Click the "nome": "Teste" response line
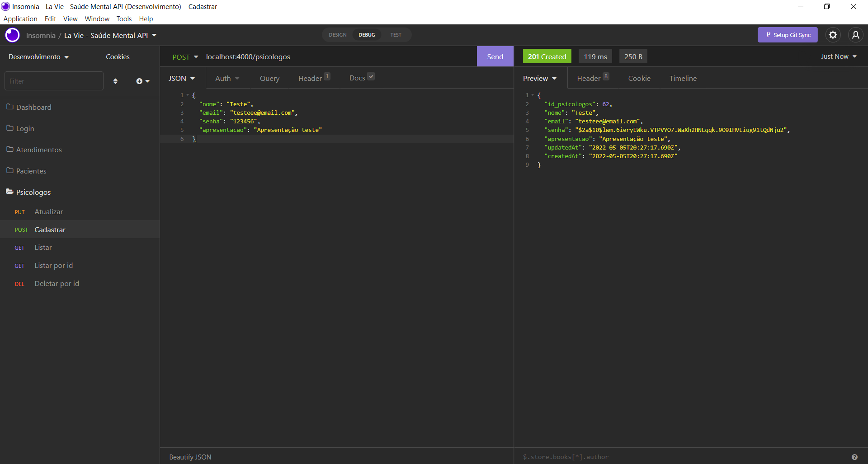The width and height of the screenshot is (868, 464). point(571,112)
